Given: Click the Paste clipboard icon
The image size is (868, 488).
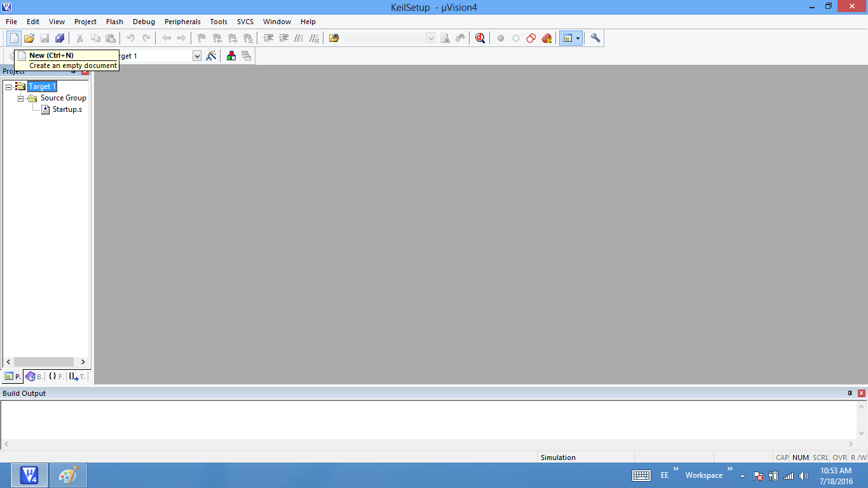Looking at the screenshot, I should pos(111,38).
